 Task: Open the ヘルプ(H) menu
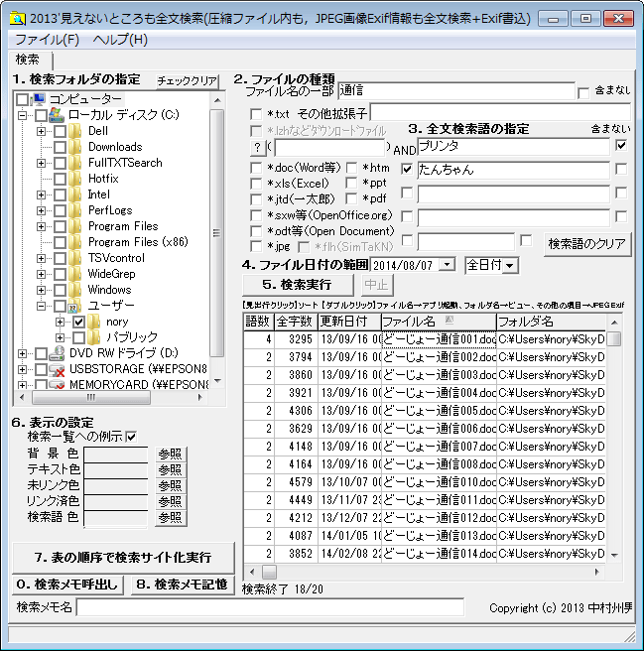coord(120,40)
